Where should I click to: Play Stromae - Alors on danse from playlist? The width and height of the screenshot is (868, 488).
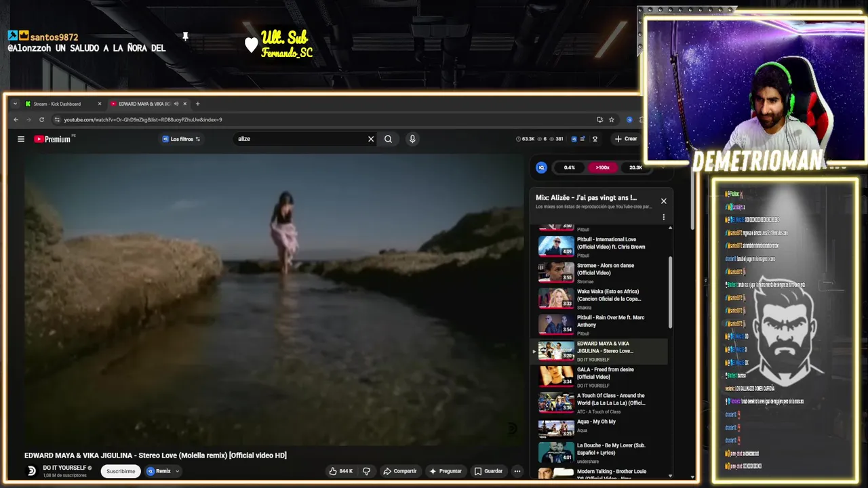[x=601, y=272]
